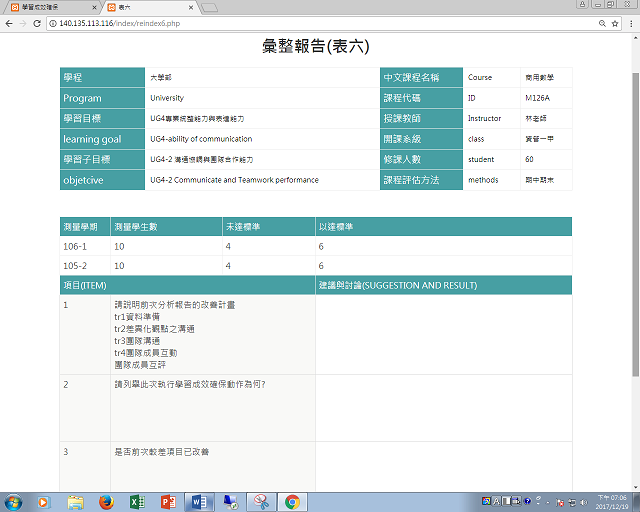Click 'UG4-2 Communicate and Teamwork performance' cell
Screen dimensions: 640x512
(x=262, y=180)
